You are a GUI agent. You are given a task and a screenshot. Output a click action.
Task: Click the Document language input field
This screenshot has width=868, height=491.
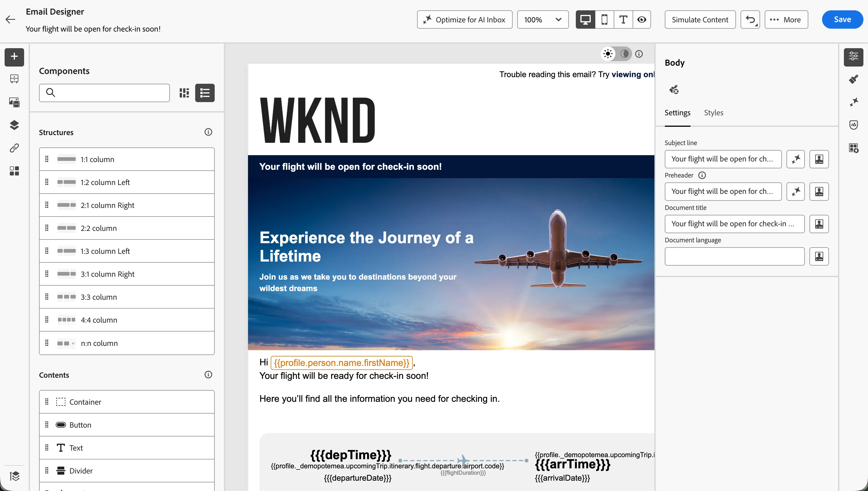coord(734,256)
